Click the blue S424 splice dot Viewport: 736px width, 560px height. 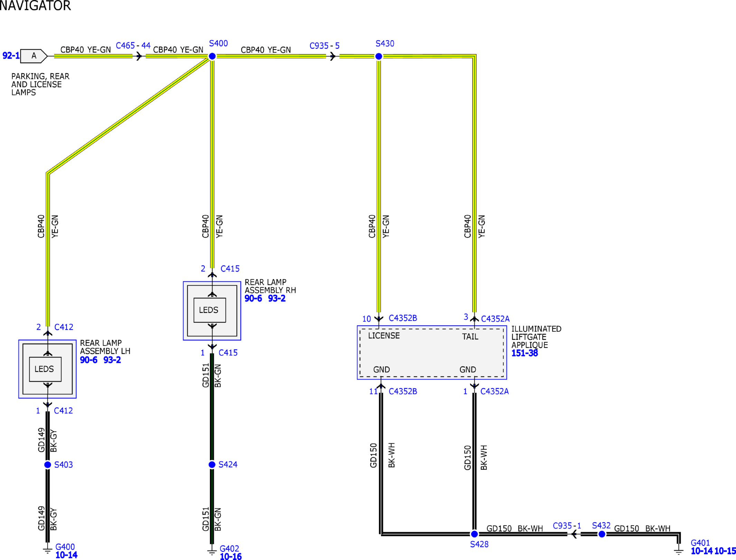click(212, 465)
